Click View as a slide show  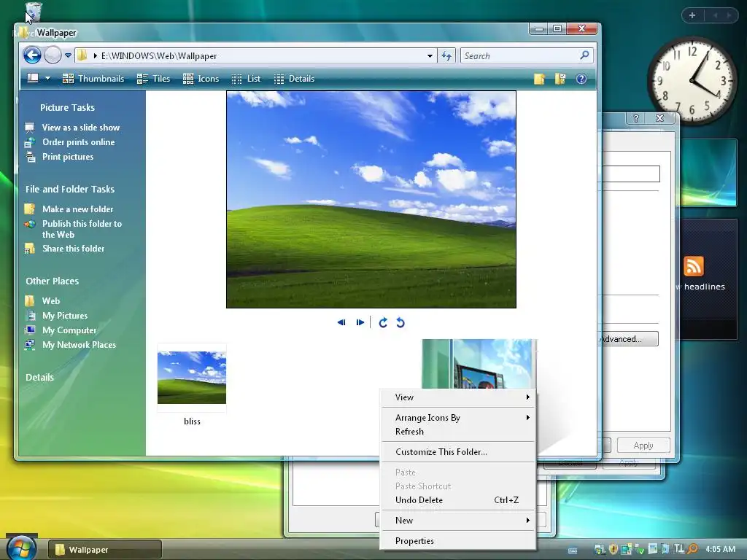tap(81, 127)
